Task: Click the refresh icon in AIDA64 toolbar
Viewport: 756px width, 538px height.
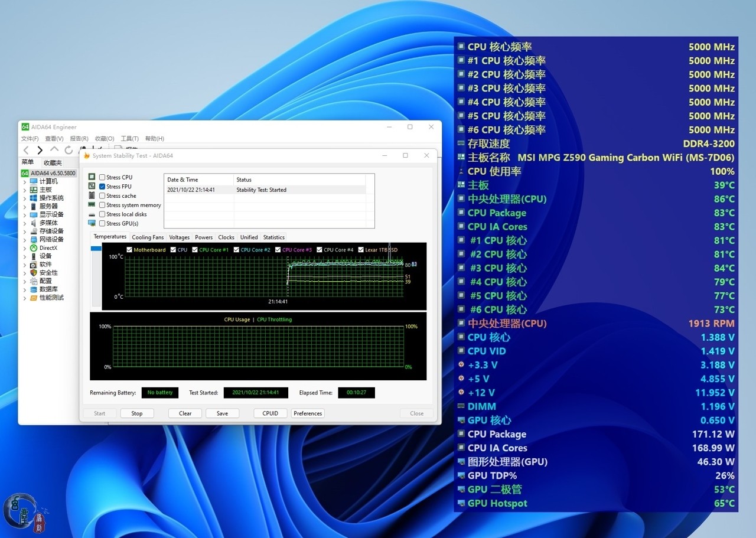Action: tap(69, 150)
